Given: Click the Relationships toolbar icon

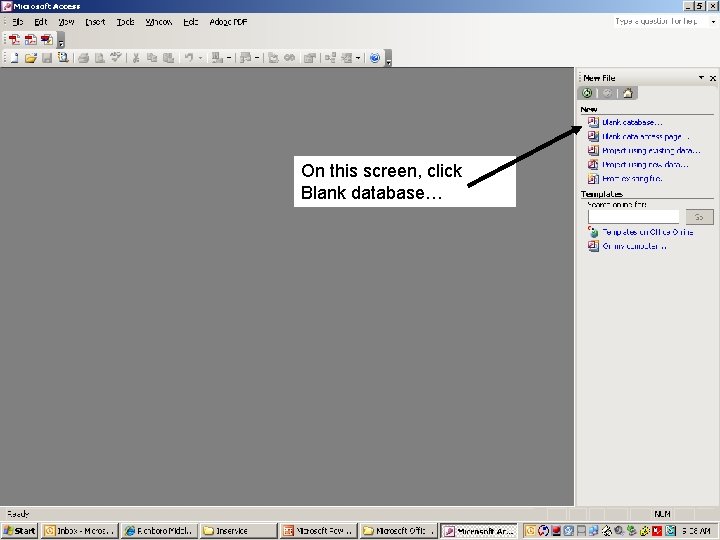Looking at the screenshot, I should coord(330,58).
